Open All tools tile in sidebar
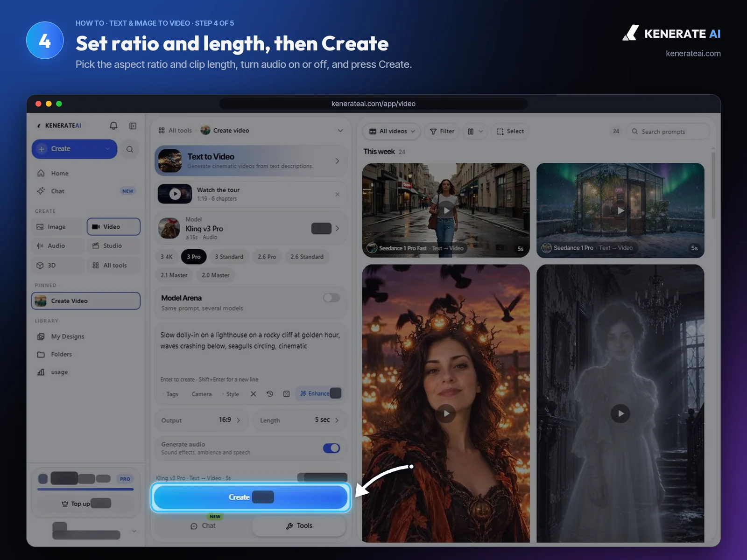Viewport: 747px width, 560px height. coord(113,266)
